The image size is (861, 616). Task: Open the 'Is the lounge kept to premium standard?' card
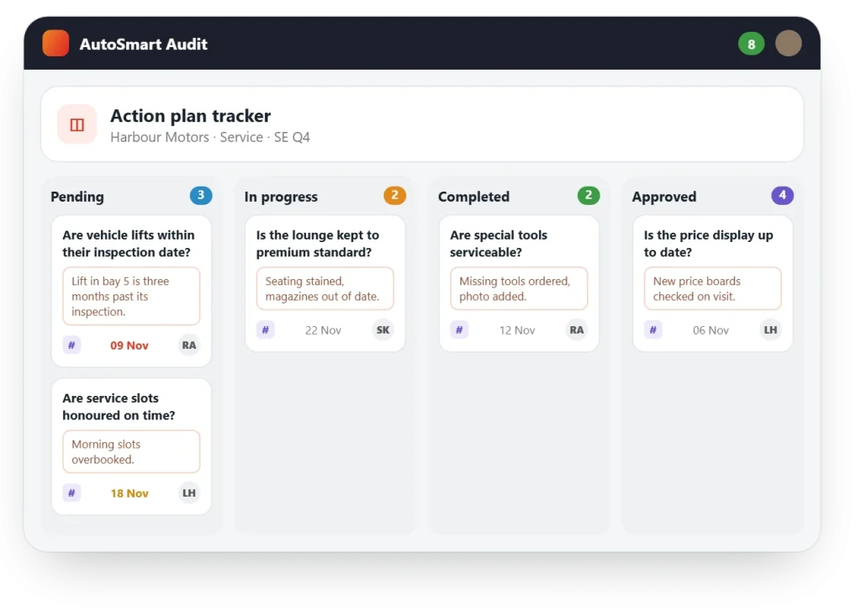tap(325, 283)
